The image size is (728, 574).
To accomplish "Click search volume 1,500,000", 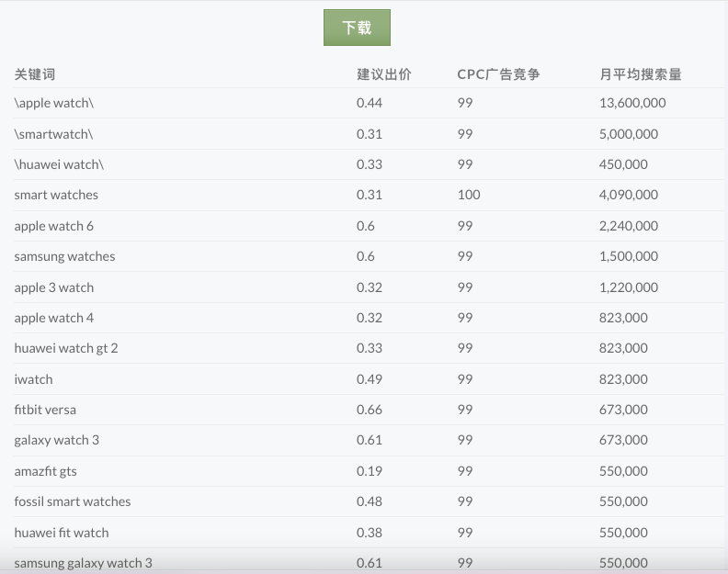I will (x=629, y=256).
